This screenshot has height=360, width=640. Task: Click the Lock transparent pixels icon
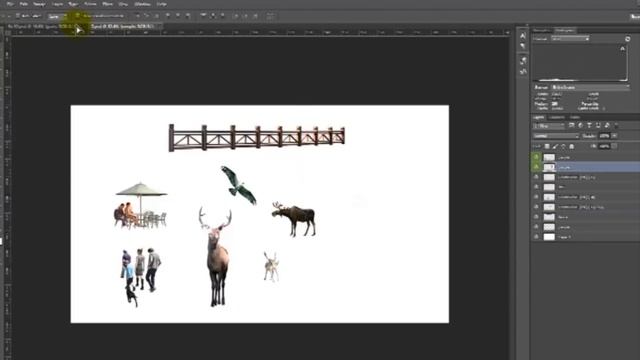pyautogui.click(x=547, y=146)
